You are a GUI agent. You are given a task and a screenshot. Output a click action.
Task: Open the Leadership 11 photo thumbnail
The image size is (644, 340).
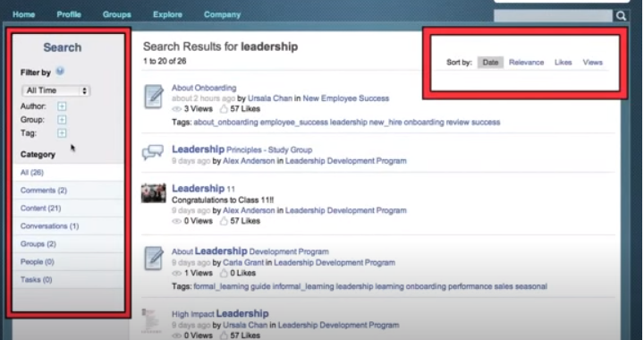click(153, 193)
